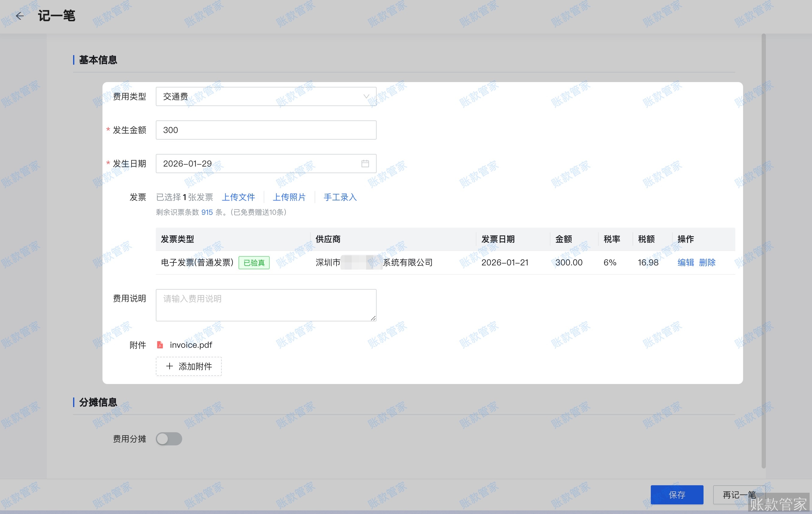Click the 已验真 verification badge
812x514 pixels.
[254, 263]
